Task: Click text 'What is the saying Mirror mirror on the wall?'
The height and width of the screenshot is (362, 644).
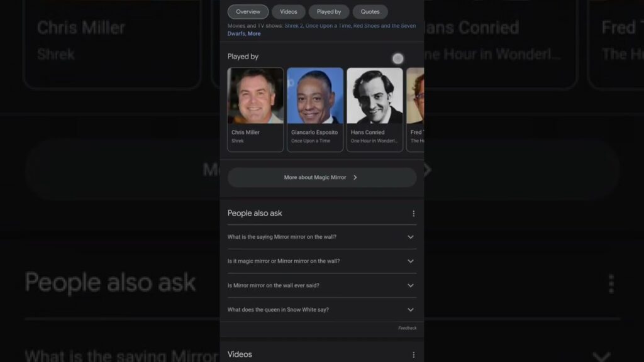Action: coord(282,237)
